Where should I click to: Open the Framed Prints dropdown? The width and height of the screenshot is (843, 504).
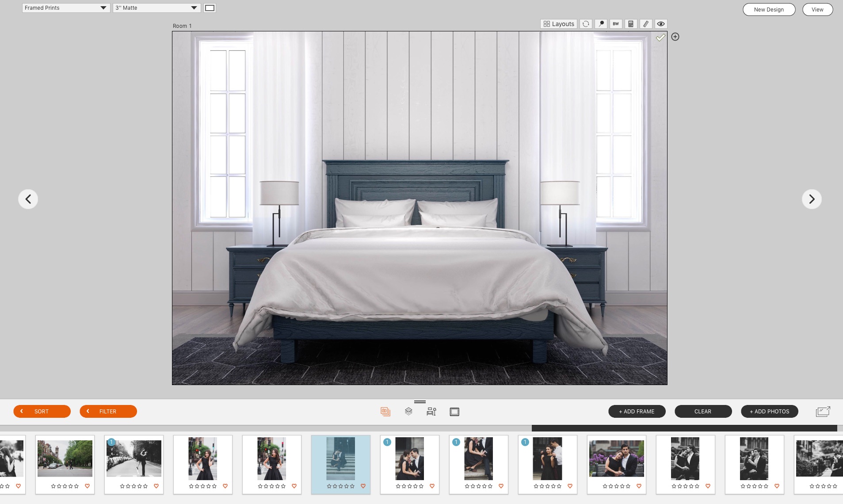(66, 8)
